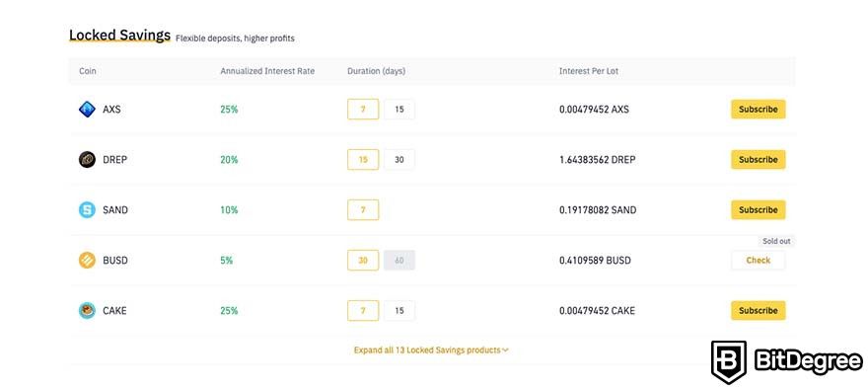The height and width of the screenshot is (390, 868).
Task: Choose the 7-day duration for SAND
Action: [x=363, y=210]
